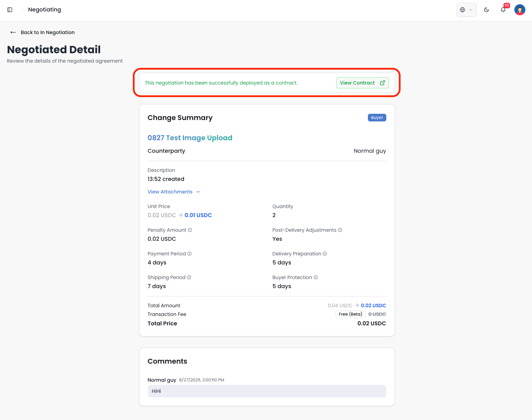Expand View Attachments section
Screen dimensions: 532x420
pyautogui.click(x=170, y=192)
